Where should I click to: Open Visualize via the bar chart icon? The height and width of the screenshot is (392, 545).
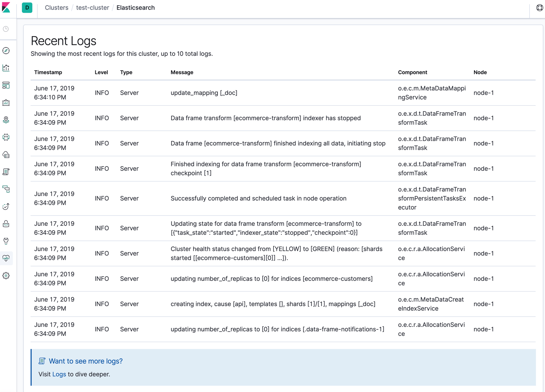point(6,68)
